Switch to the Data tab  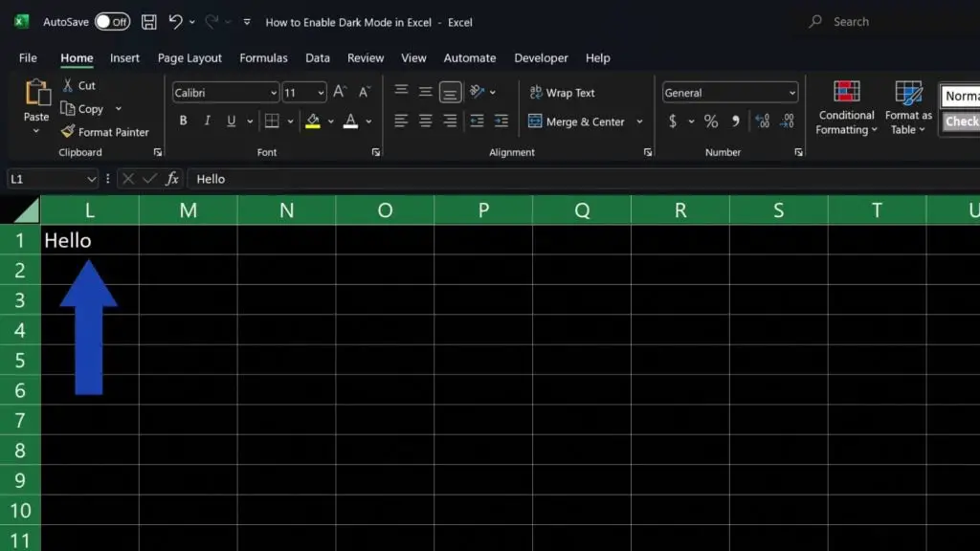318,57
